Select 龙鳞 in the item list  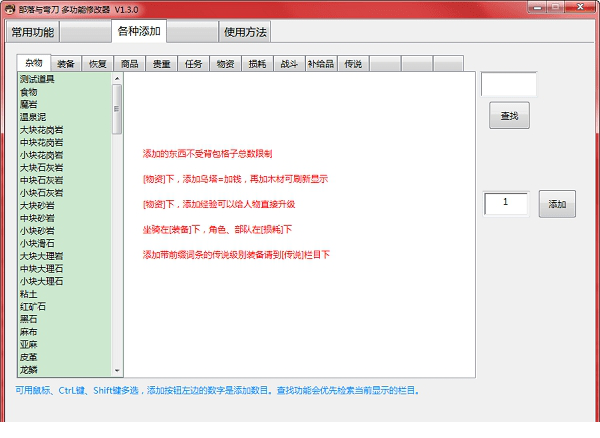(65, 370)
